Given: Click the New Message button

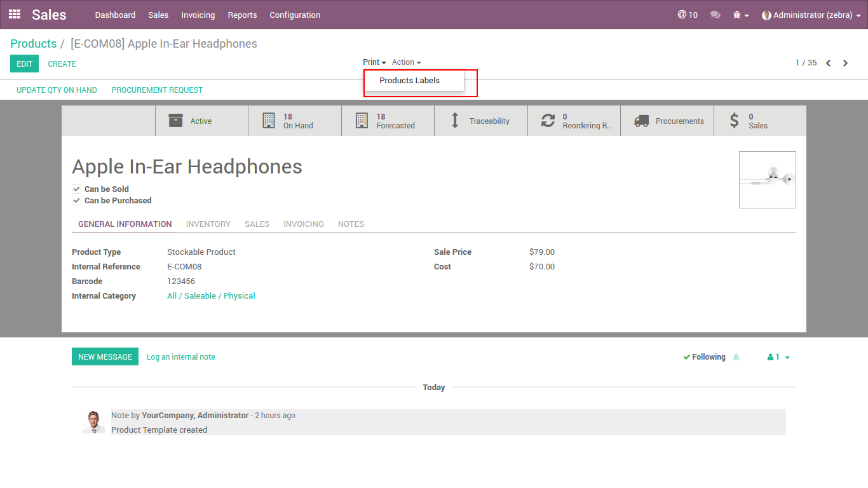Looking at the screenshot, I should click(105, 357).
